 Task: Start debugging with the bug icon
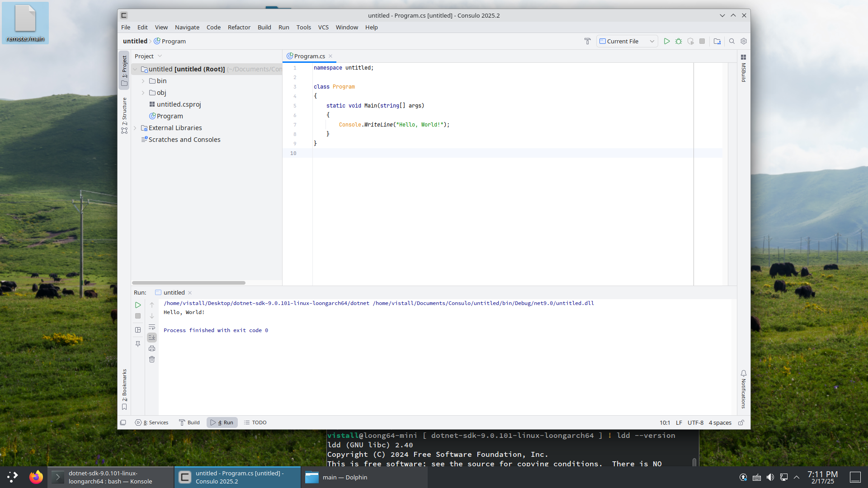tap(679, 41)
